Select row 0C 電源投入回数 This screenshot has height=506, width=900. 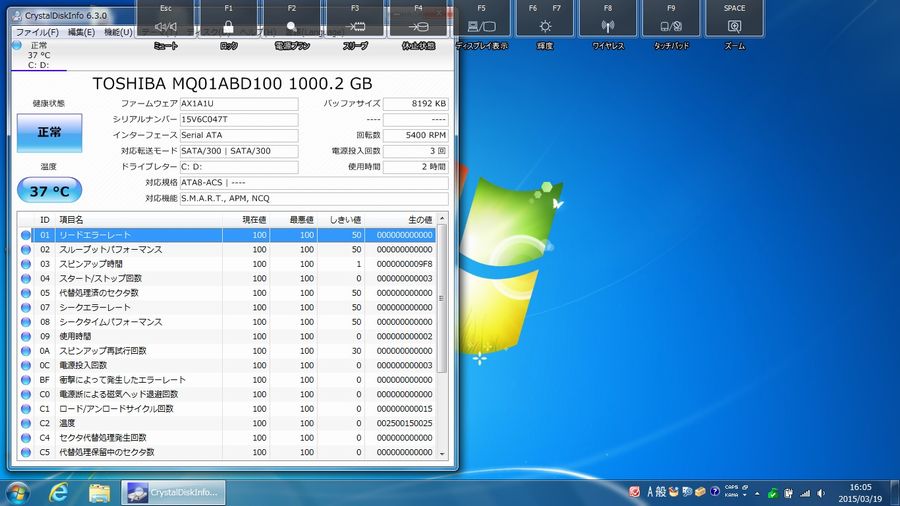pos(227,365)
